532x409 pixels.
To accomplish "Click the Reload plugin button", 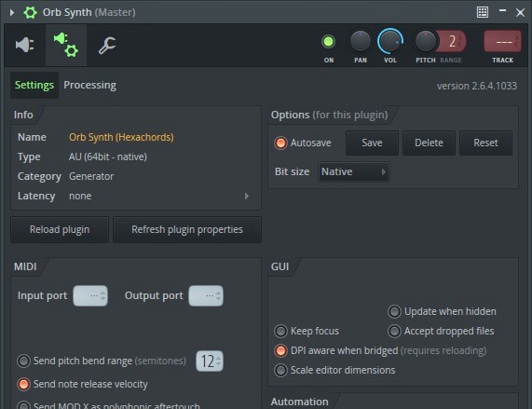I will [x=60, y=229].
